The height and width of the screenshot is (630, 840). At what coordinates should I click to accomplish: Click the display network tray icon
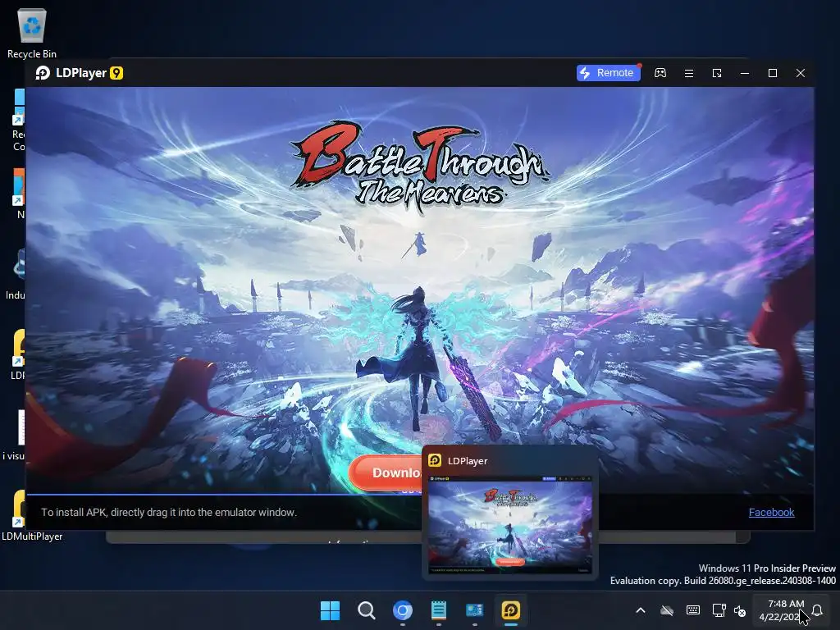719,610
